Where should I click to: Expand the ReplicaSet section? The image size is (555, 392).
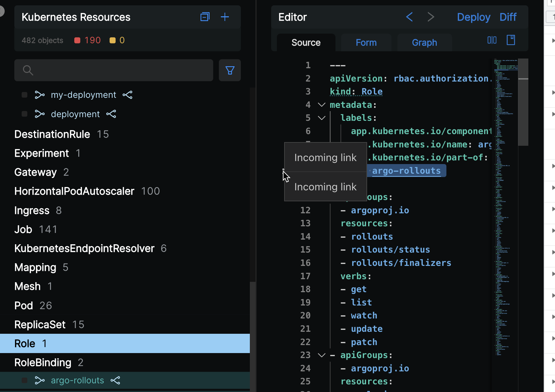(40, 325)
